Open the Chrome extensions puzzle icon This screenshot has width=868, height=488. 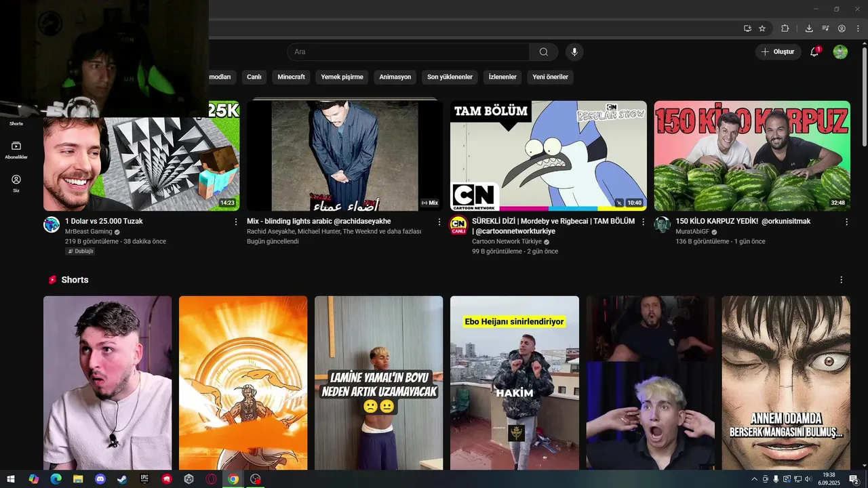point(785,28)
